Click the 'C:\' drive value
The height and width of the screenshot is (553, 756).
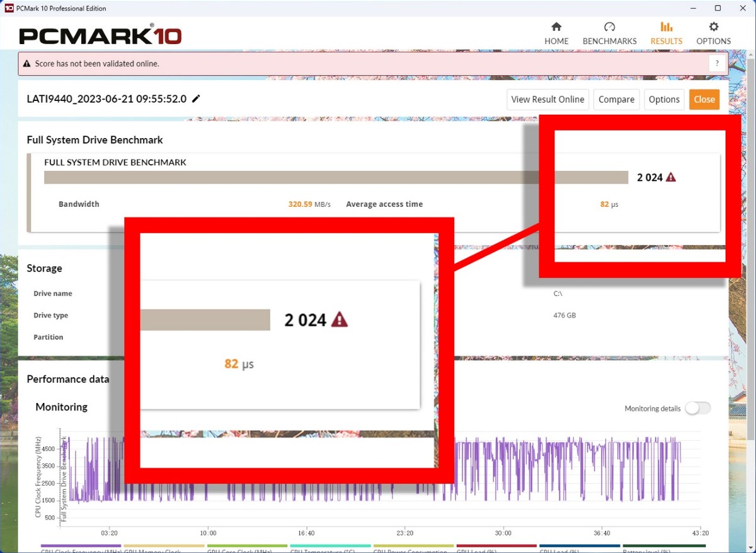[x=558, y=293]
